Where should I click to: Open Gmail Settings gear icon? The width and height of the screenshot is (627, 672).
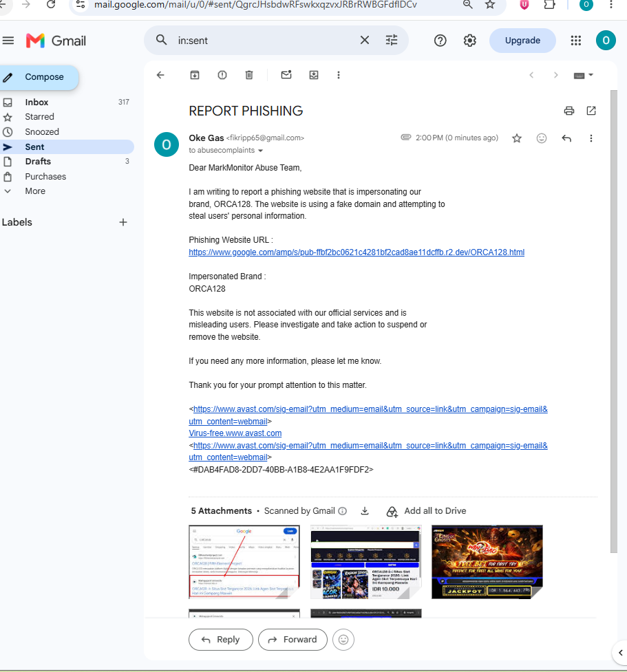(469, 41)
